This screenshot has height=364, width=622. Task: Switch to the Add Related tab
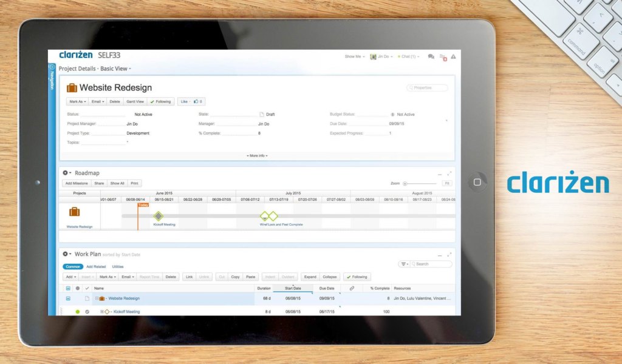(96, 266)
